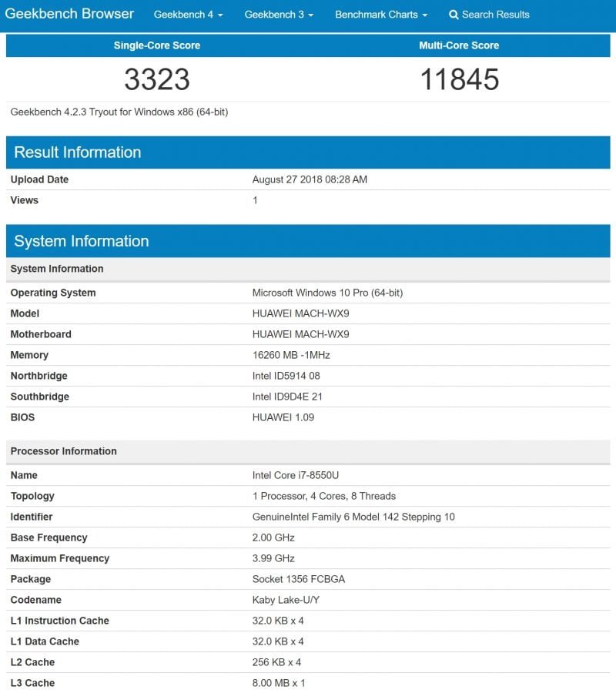
Task: Click the Codename row label
Action: point(35,600)
